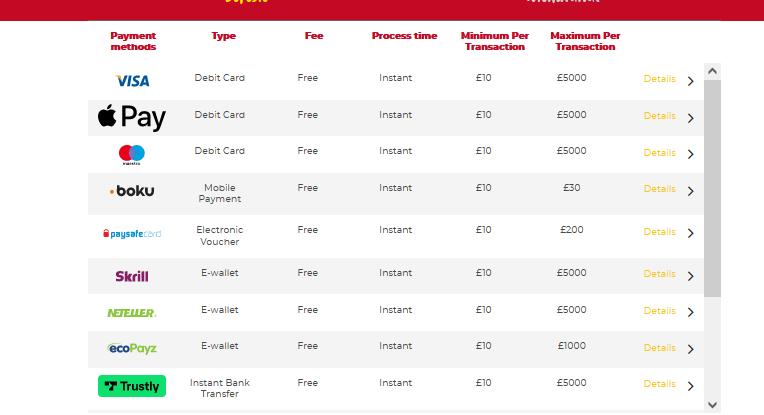This screenshot has height=415, width=764.
Task: Expand the Trustly row chevron arrow
Action: pyautogui.click(x=690, y=386)
